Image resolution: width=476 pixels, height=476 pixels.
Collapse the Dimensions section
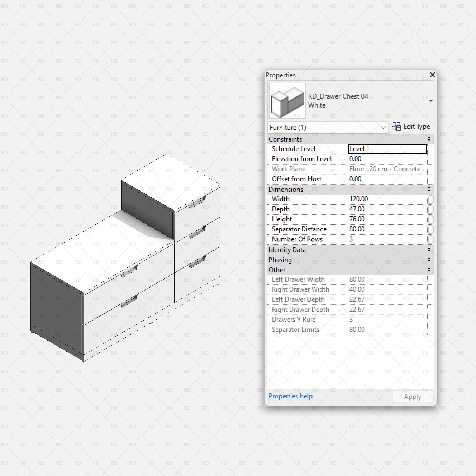click(429, 189)
